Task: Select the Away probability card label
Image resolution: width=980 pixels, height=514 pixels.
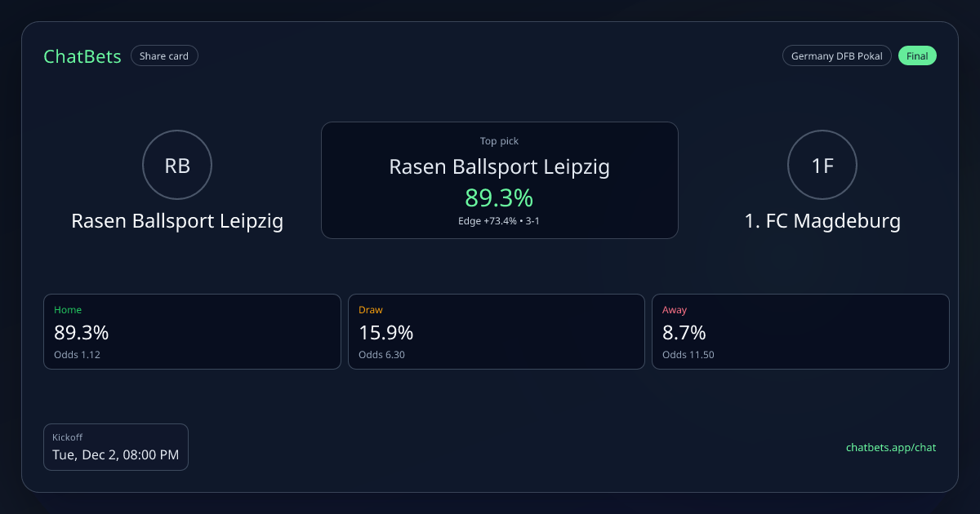Action: [x=675, y=310]
